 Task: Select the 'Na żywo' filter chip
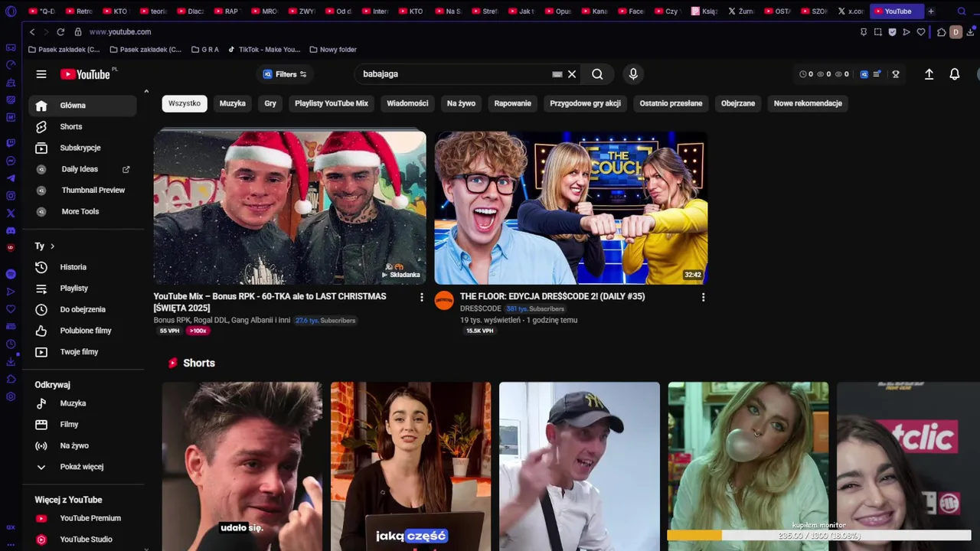461,103
